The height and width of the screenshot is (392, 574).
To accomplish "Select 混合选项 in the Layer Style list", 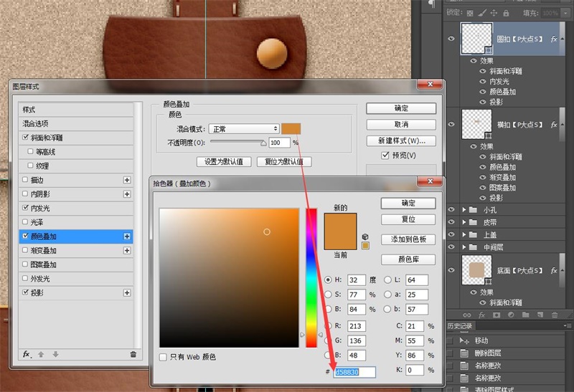I will tap(76, 123).
